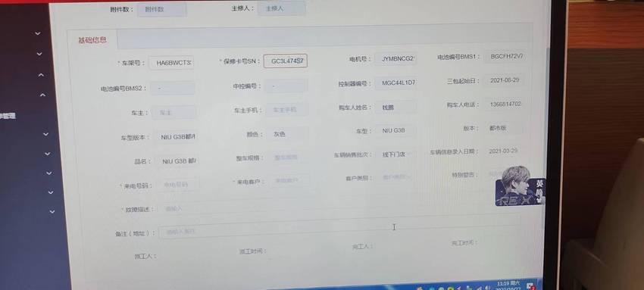Expand the topmost collapsed sidebar menu chevron

click(38, 33)
